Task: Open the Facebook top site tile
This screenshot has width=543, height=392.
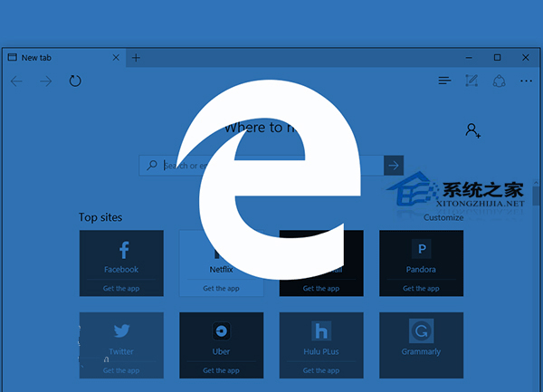Action: tap(121, 255)
